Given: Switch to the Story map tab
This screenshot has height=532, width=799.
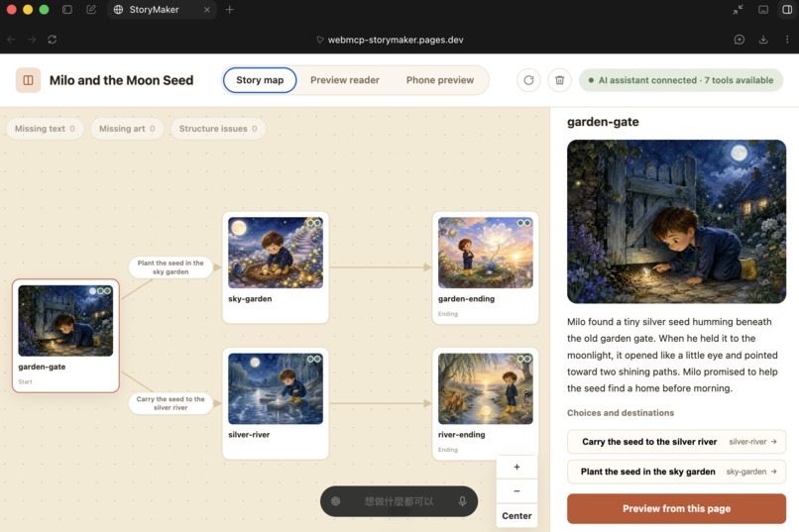Looking at the screenshot, I should tap(260, 80).
